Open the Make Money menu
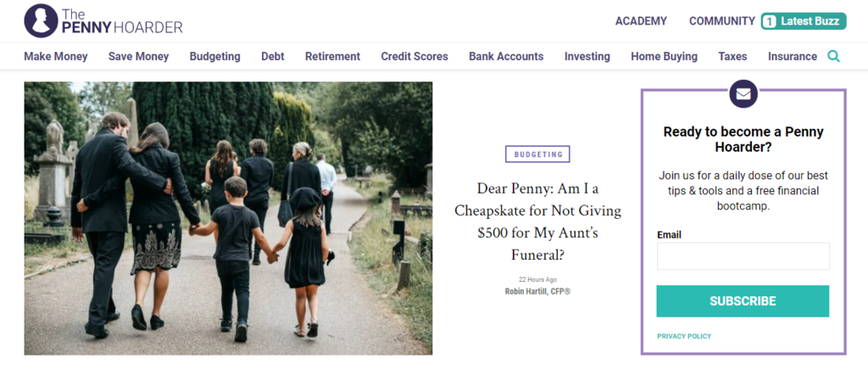Screen dimensions: 868x376 coord(56,57)
